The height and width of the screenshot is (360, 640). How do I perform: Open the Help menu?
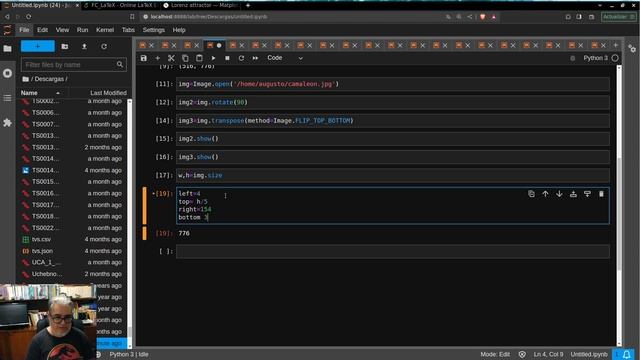(x=179, y=30)
